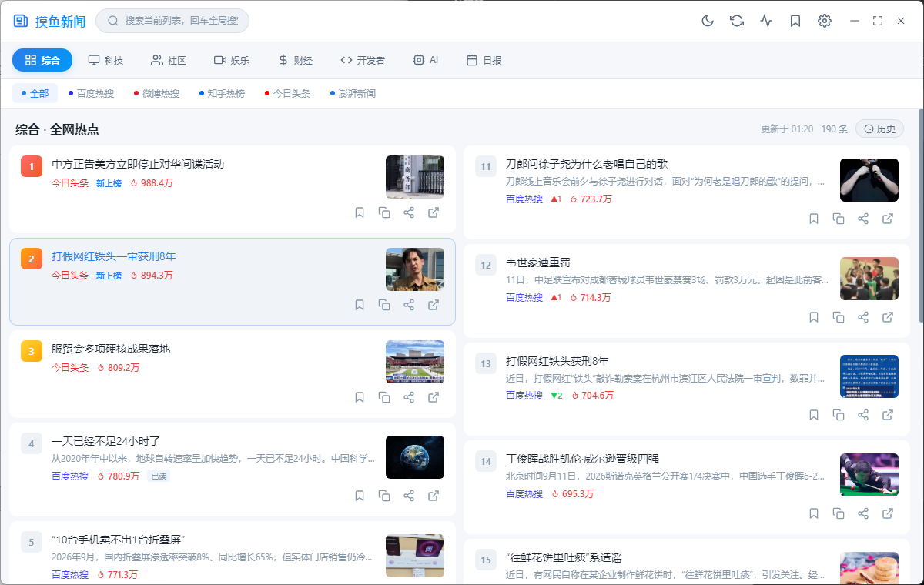924x585 pixels.
Task: Bookmark 中方正告美方 news item
Action: click(360, 212)
